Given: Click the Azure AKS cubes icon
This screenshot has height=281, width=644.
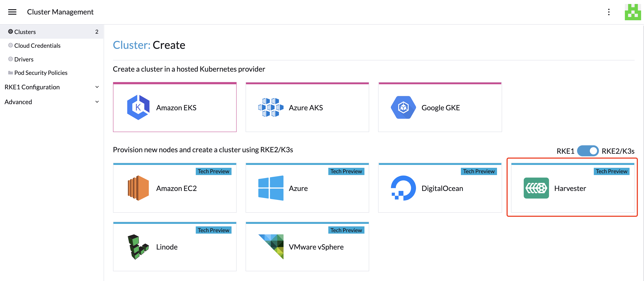Looking at the screenshot, I should click(x=271, y=107).
